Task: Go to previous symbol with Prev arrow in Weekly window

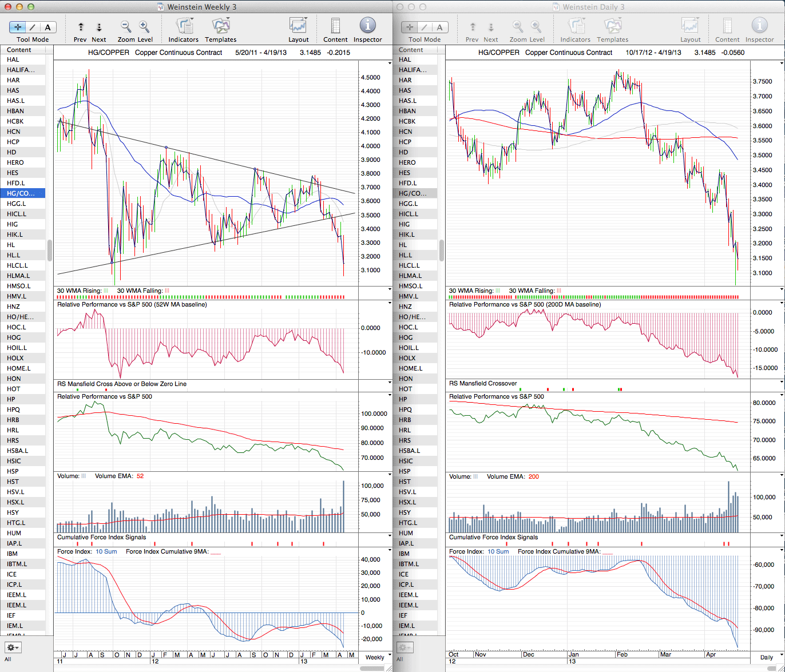Action: [x=81, y=27]
